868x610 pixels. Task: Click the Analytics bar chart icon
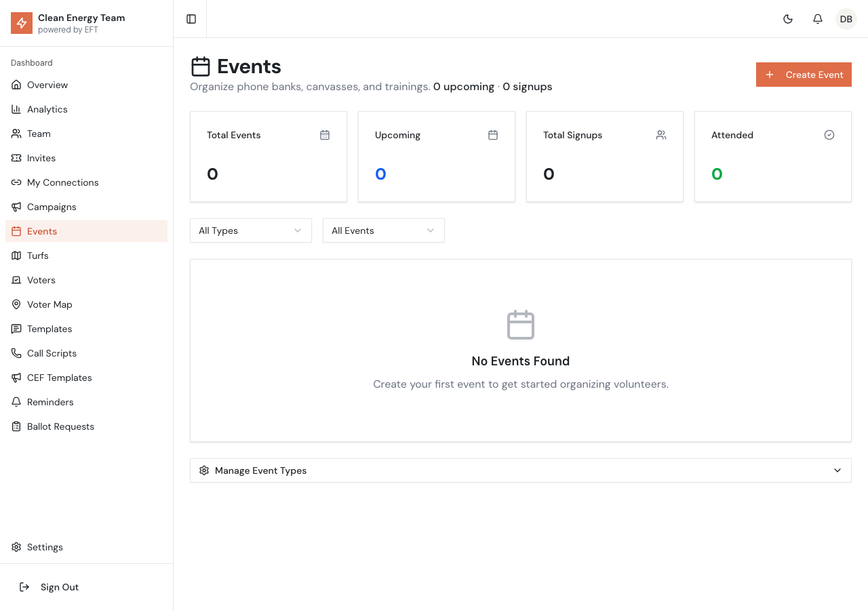pos(16,109)
